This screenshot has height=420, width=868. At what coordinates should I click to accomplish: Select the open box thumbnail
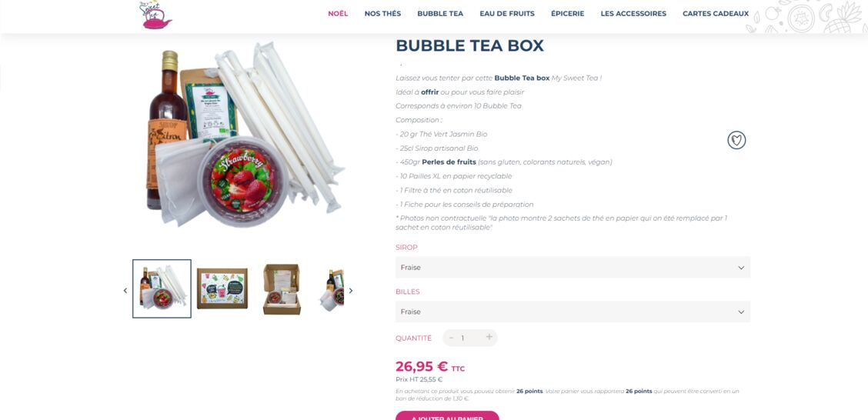282,289
